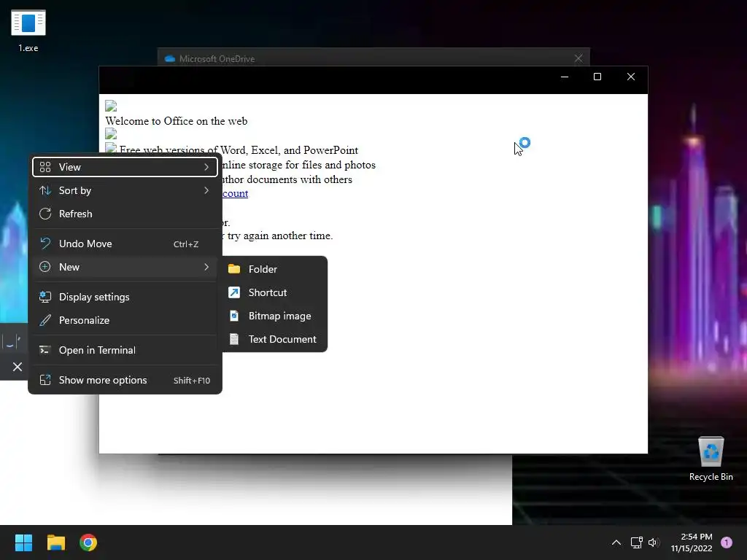Click the partially hidden account link
The height and width of the screenshot is (560, 747).
236,193
